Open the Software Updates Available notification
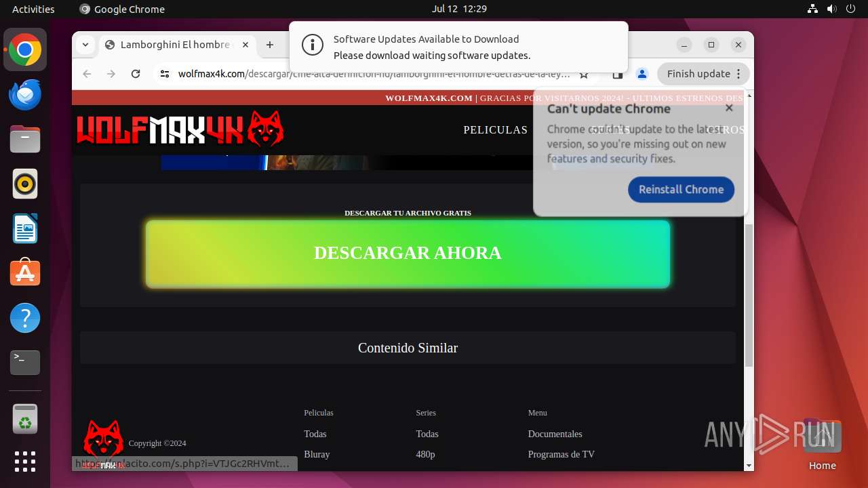Image resolution: width=868 pixels, height=488 pixels. 458,47
